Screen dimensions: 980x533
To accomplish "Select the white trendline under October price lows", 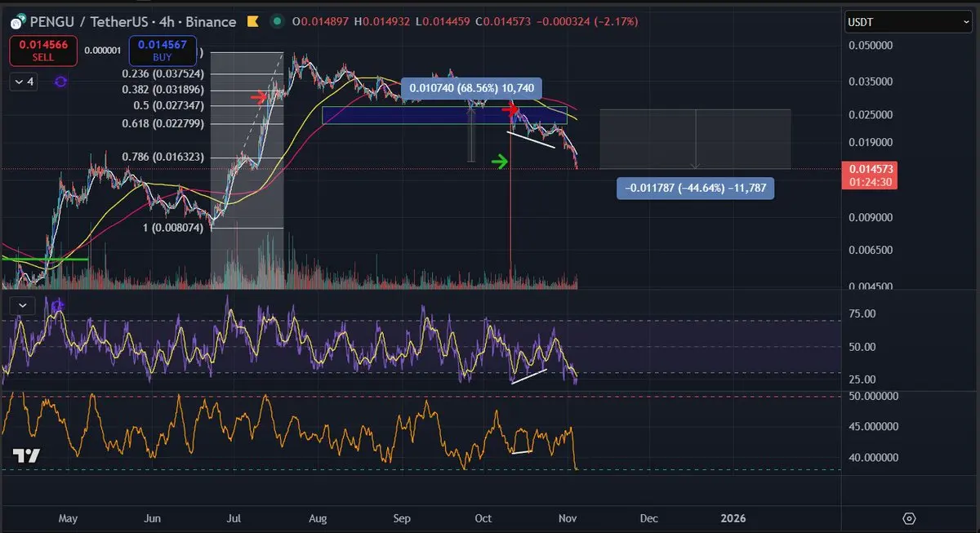I will tap(530, 140).
